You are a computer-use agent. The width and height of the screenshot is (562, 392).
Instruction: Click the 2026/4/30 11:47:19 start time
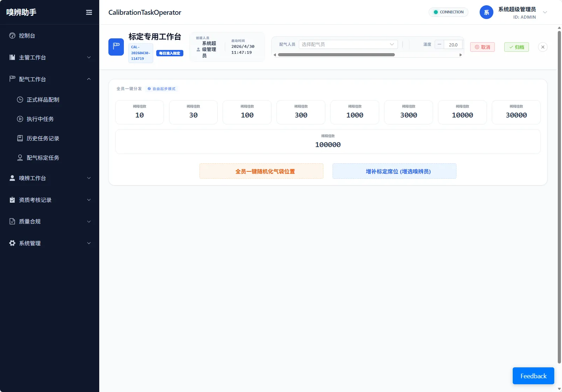(243, 50)
